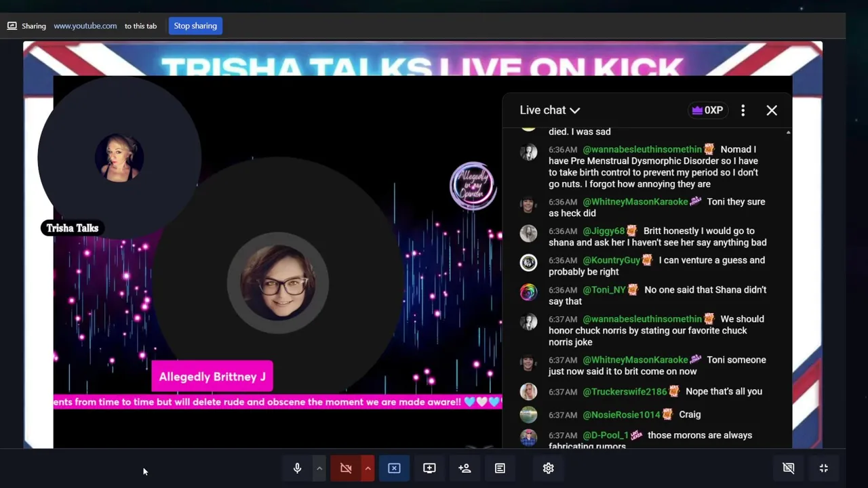Click the message "Nope that's all you"
Viewport: 868px width, 488px height.
pos(724,391)
